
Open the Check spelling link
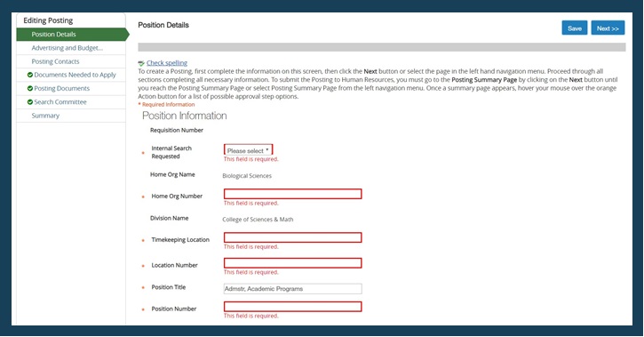(x=167, y=63)
